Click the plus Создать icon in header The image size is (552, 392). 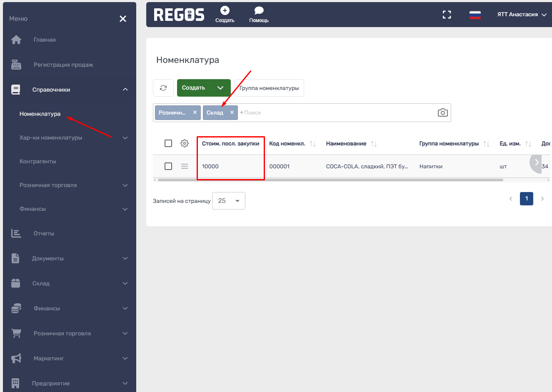[x=225, y=11]
